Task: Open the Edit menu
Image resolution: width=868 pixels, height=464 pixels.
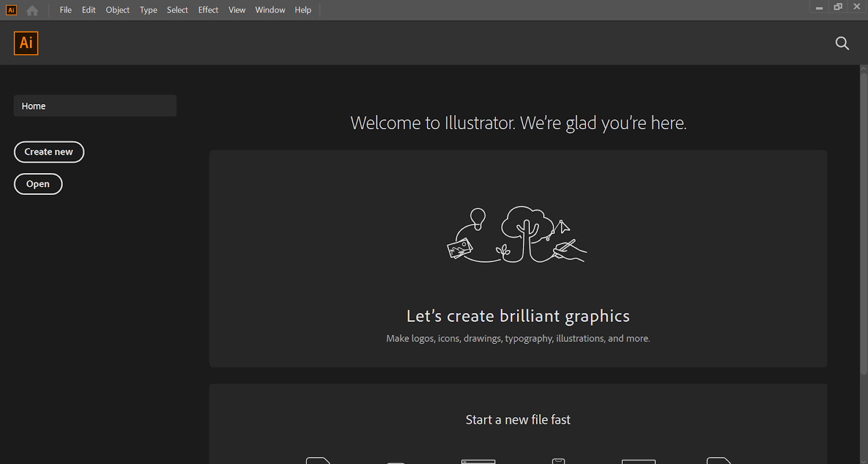Action: click(x=88, y=10)
